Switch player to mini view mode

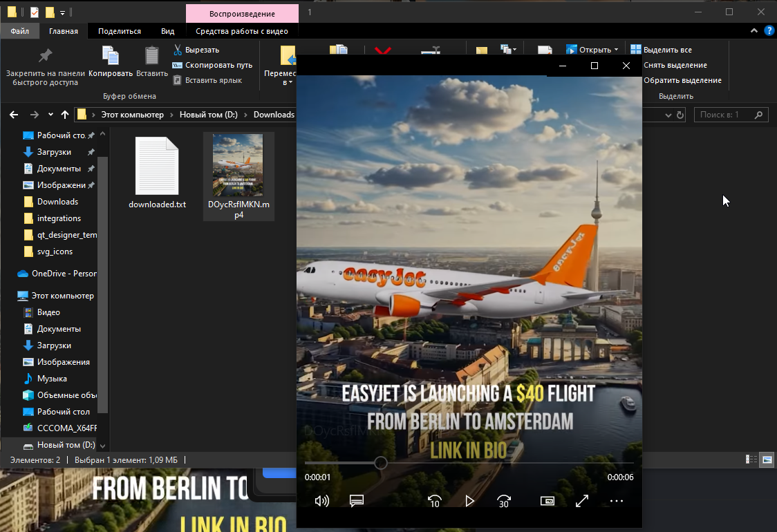point(547,501)
